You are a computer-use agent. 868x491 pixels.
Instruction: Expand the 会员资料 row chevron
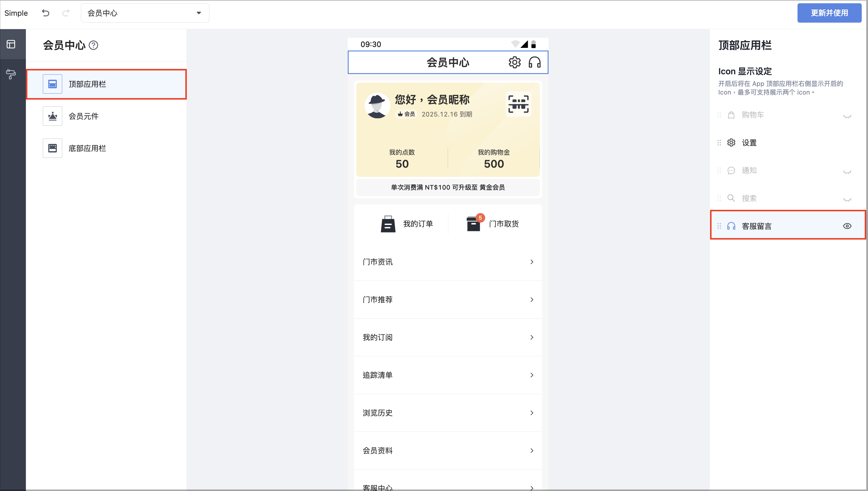click(532, 451)
